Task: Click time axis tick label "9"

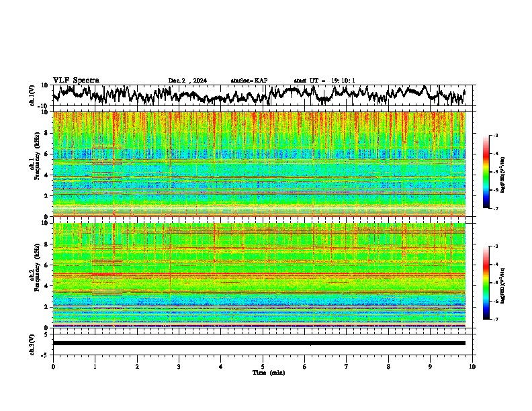Action: click(430, 367)
